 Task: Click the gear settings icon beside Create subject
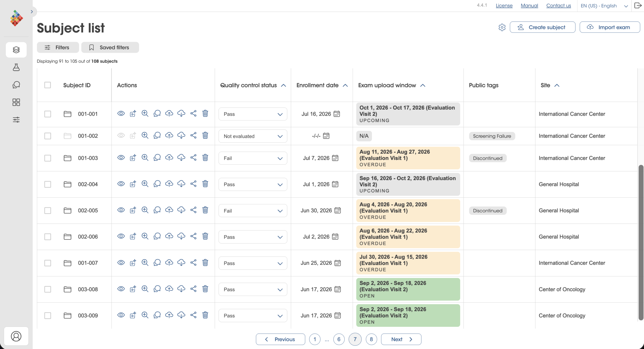tap(502, 27)
